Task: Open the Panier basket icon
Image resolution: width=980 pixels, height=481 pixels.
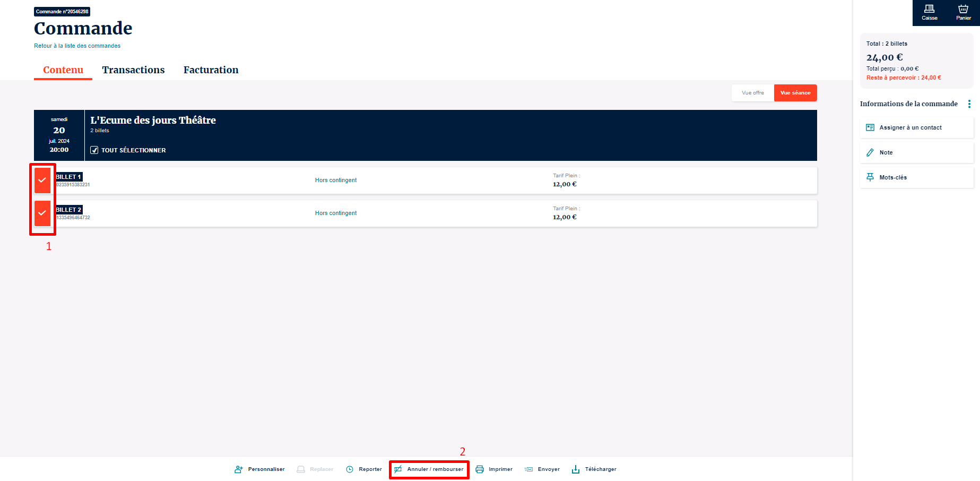Action: pyautogui.click(x=963, y=9)
